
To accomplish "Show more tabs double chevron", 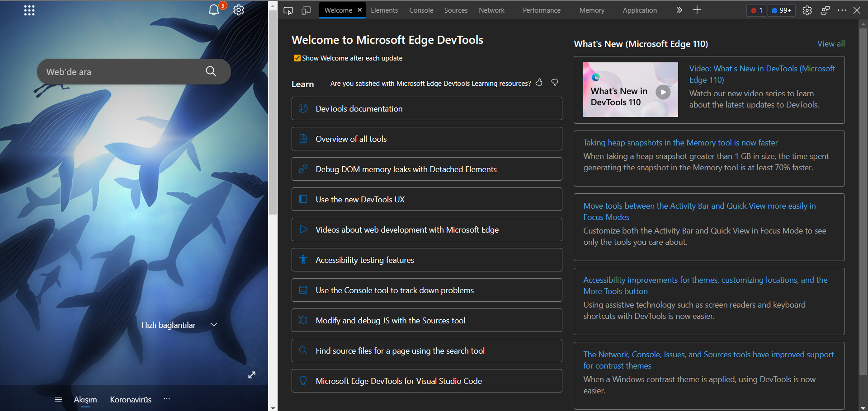I will (679, 10).
